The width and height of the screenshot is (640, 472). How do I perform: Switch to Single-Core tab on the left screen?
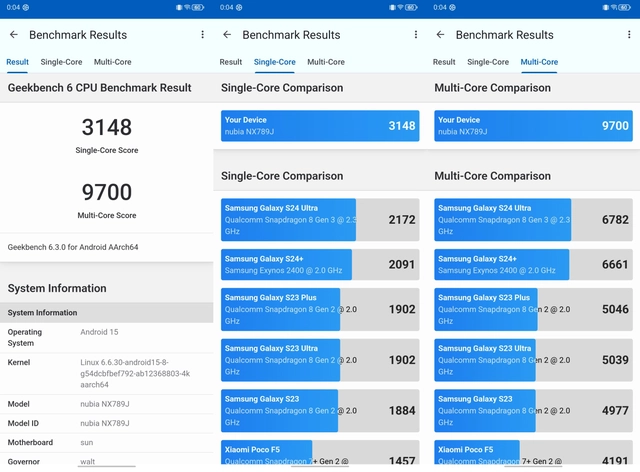tap(61, 62)
